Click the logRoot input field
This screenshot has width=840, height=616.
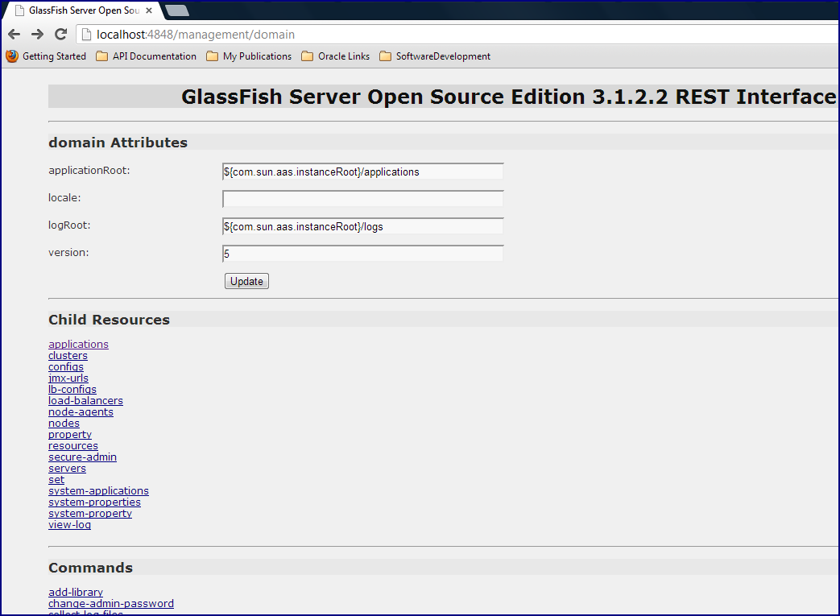pos(362,226)
